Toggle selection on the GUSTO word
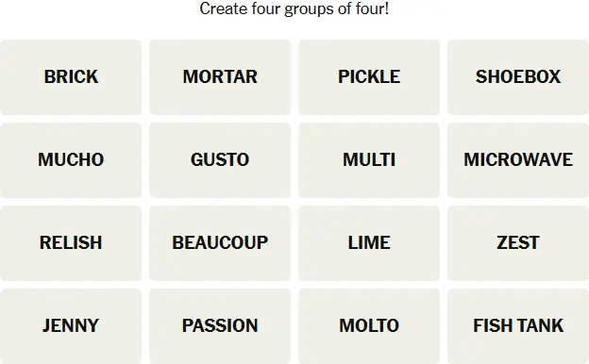The width and height of the screenshot is (589, 364). (x=220, y=160)
